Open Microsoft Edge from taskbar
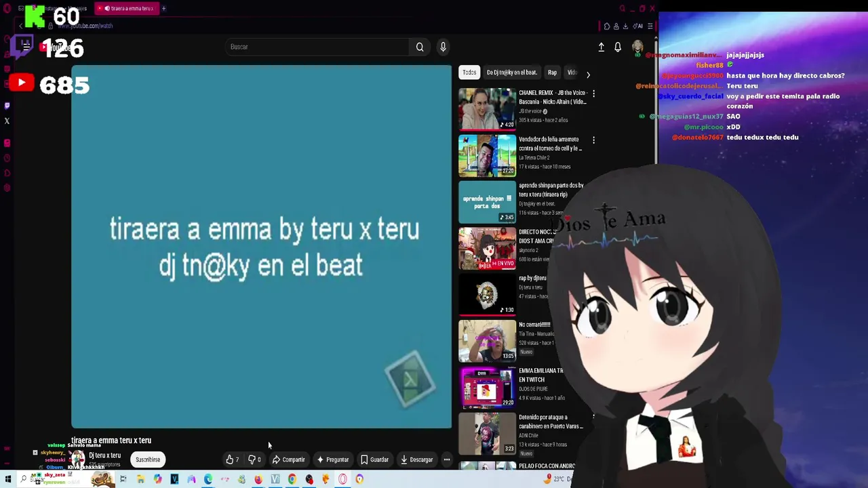 [208, 479]
